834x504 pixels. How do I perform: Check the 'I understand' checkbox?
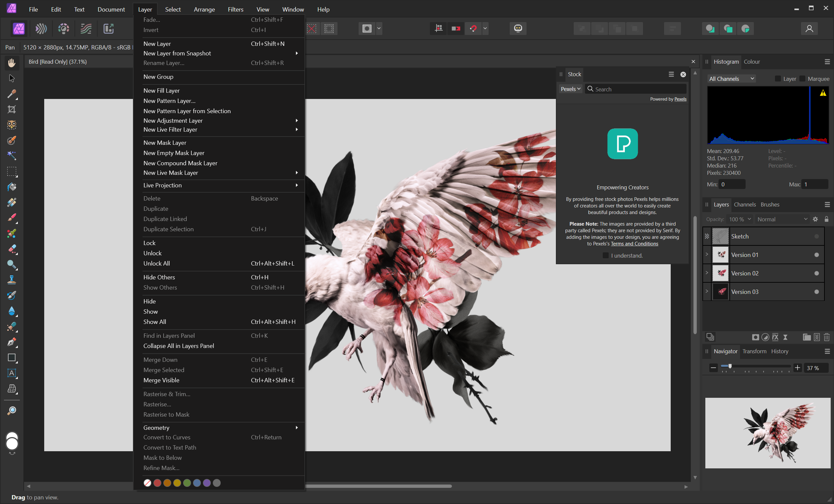click(x=605, y=256)
